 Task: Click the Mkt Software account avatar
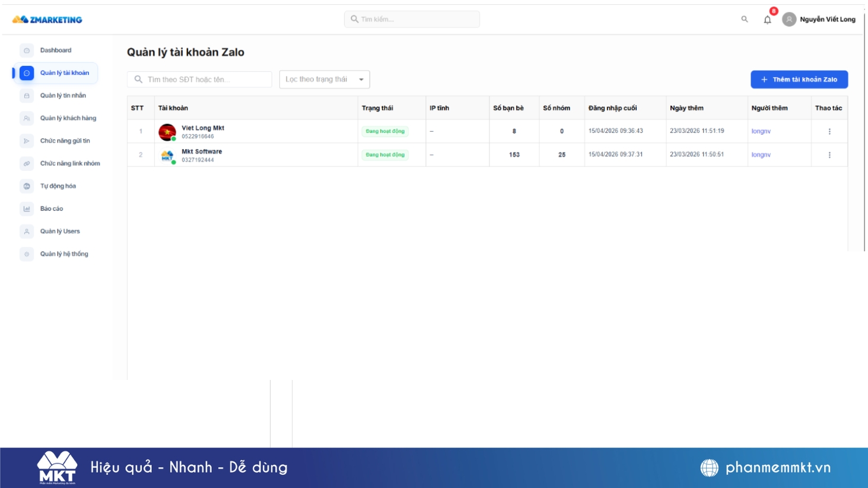coord(167,156)
